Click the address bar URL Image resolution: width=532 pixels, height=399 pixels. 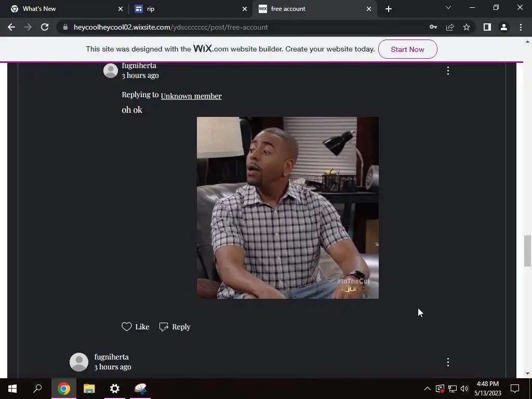pos(170,27)
